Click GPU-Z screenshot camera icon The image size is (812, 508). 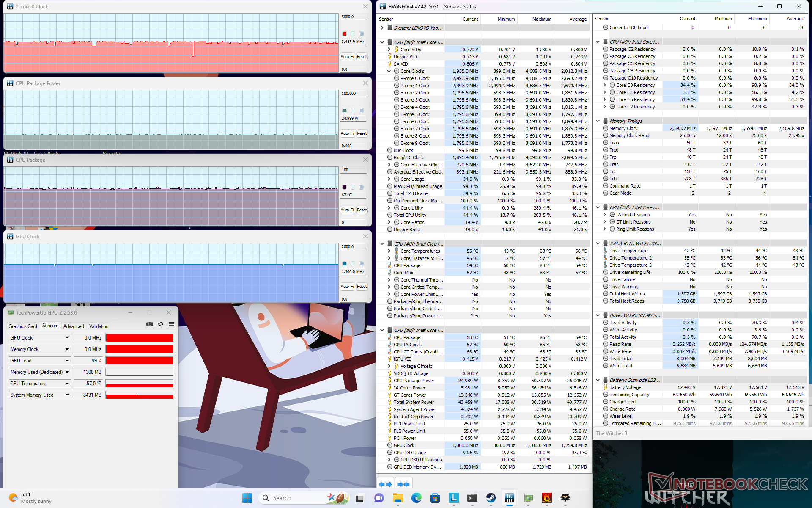point(150,324)
